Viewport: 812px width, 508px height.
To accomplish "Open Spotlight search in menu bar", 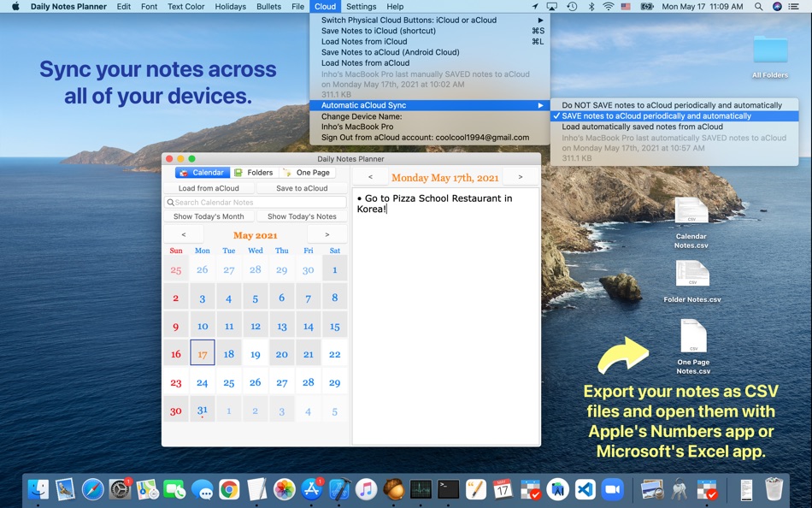I will coord(758,7).
